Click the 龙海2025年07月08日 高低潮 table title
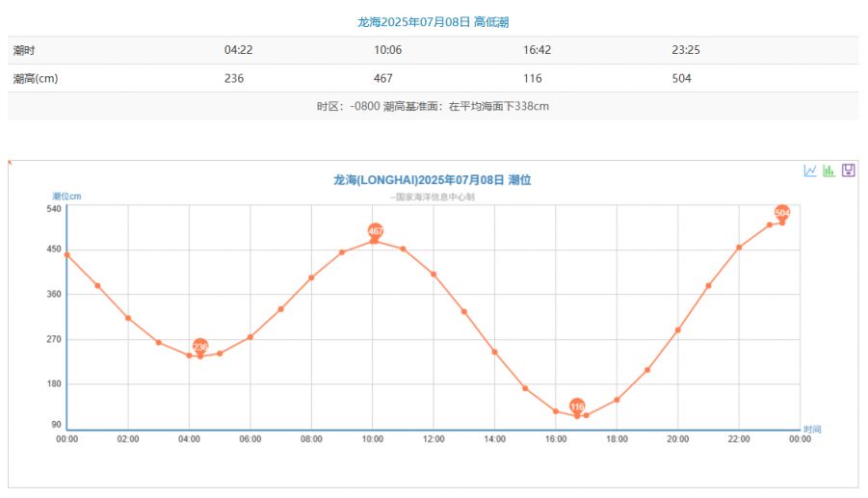Screen dimensions: 868x498 pyautogui.click(x=433, y=21)
